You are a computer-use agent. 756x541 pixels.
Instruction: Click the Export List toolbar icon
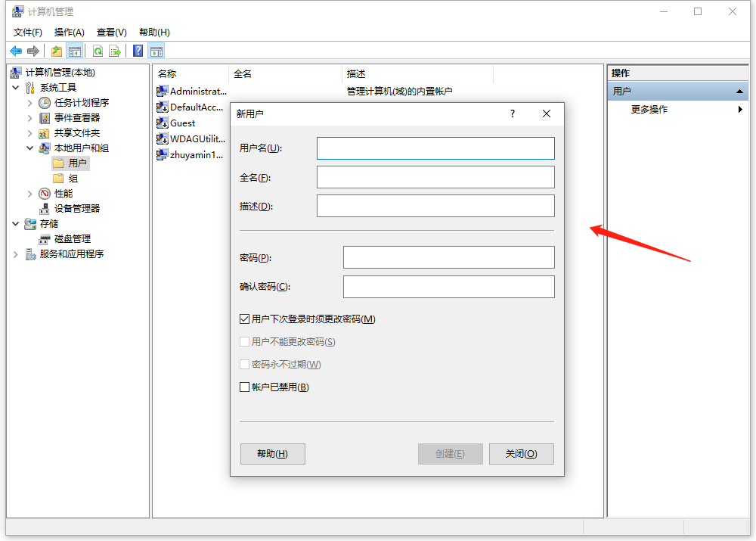(115, 51)
